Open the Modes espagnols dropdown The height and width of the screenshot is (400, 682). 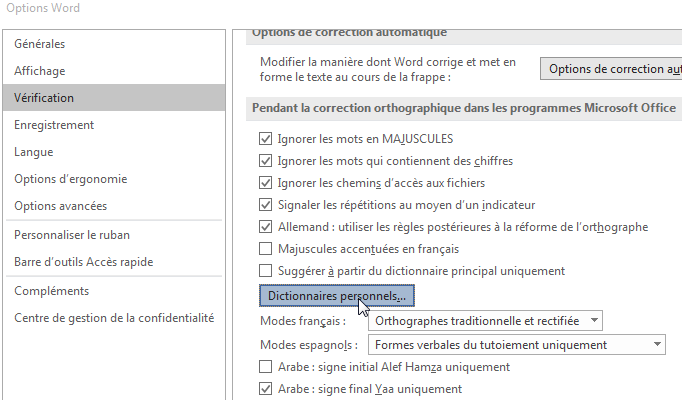click(x=517, y=345)
